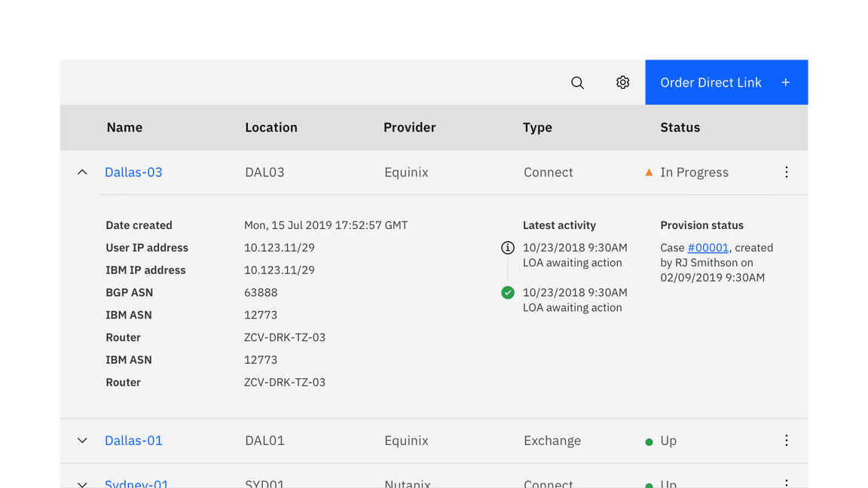Sort by the Status column header
This screenshot has width=868, height=488.
680,127
